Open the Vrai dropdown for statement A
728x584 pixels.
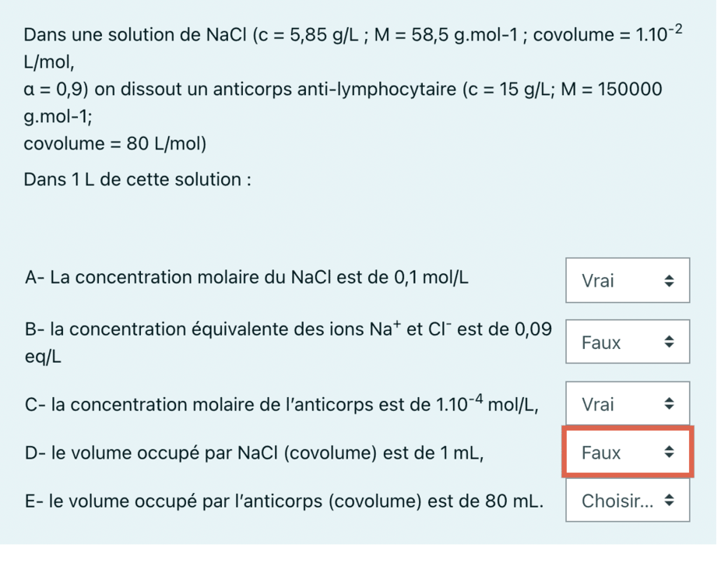[627, 280]
